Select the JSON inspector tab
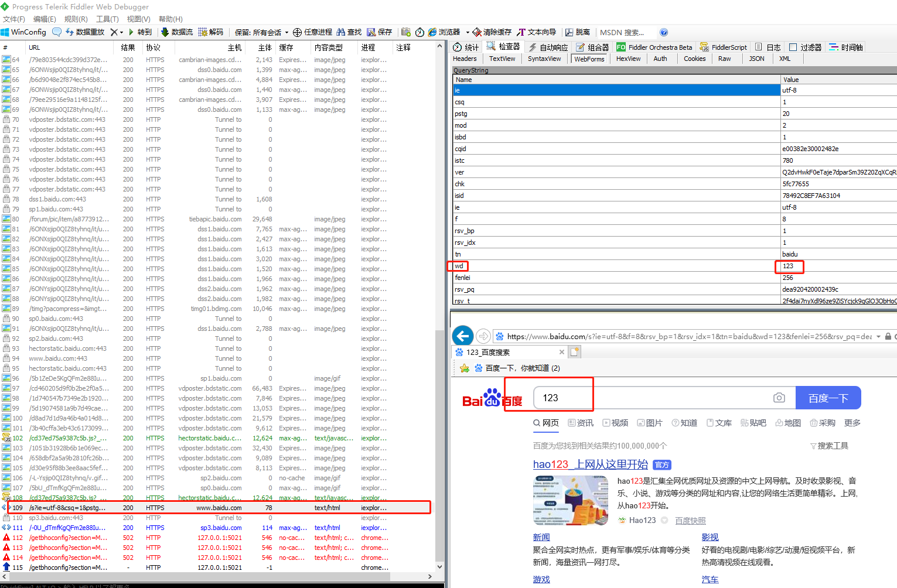 click(x=756, y=59)
